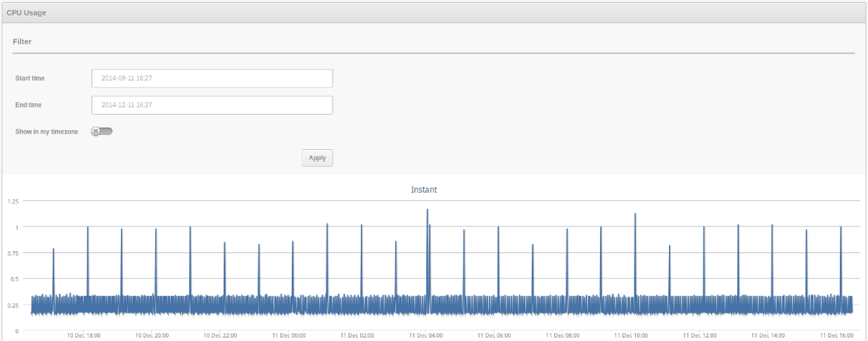Click the Start time label

pos(30,78)
